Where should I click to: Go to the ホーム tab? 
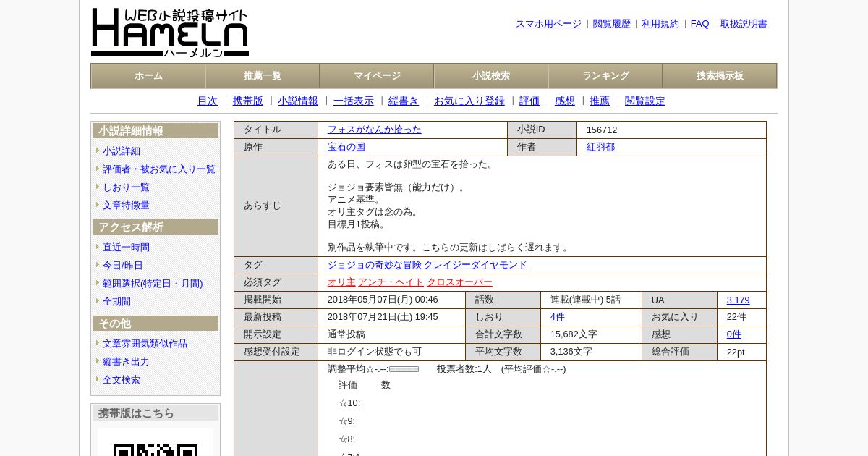tap(148, 76)
